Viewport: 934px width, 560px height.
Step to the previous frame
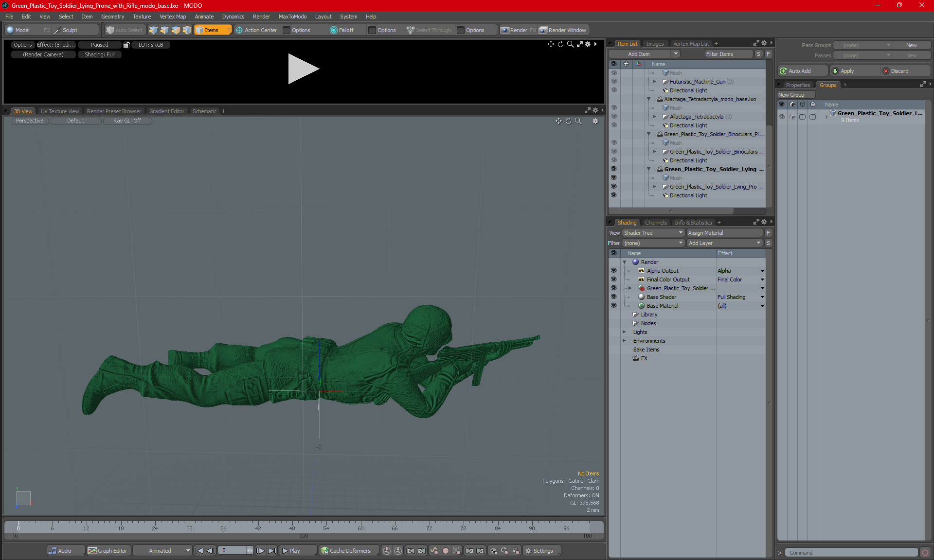tap(211, 551)
